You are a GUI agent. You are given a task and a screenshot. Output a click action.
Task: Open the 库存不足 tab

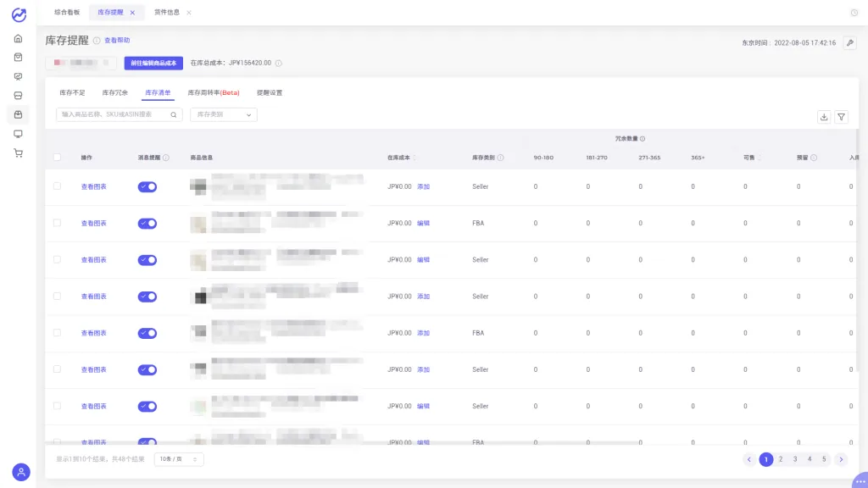73,92
